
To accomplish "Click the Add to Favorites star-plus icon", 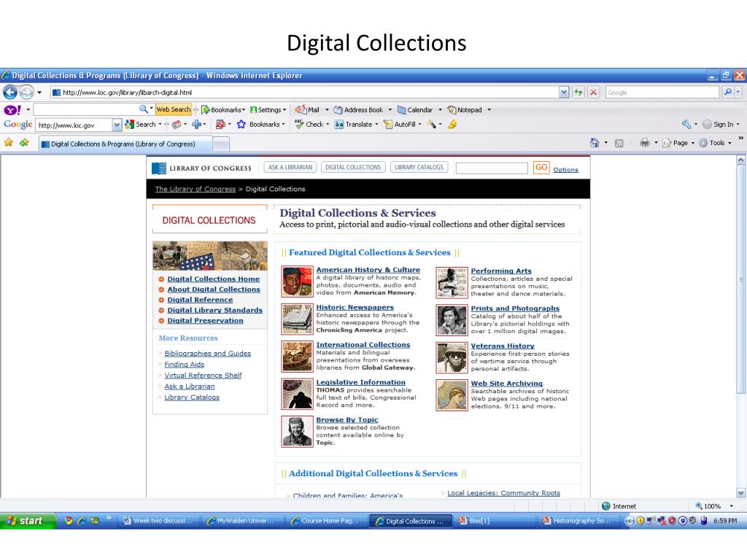I will click(24, 142).
